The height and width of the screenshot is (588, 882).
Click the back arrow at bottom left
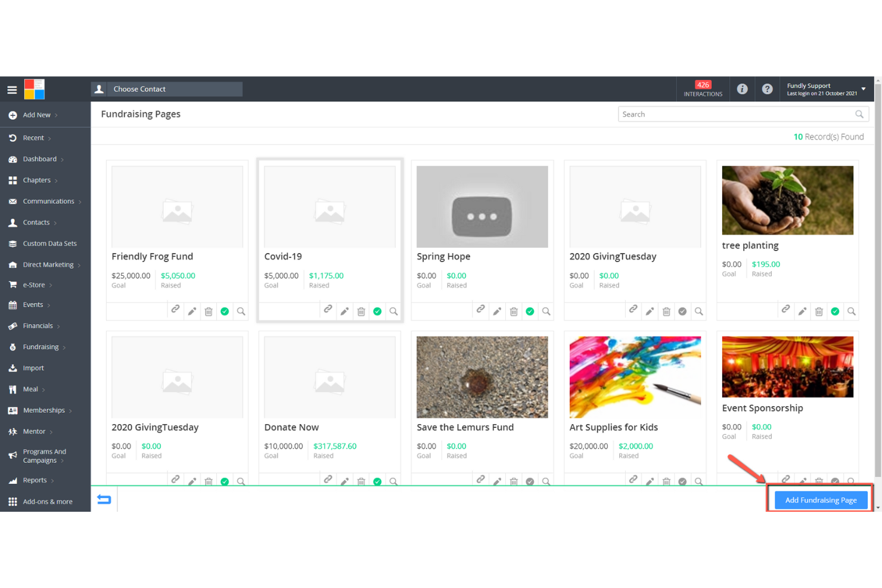click(104, 500)
